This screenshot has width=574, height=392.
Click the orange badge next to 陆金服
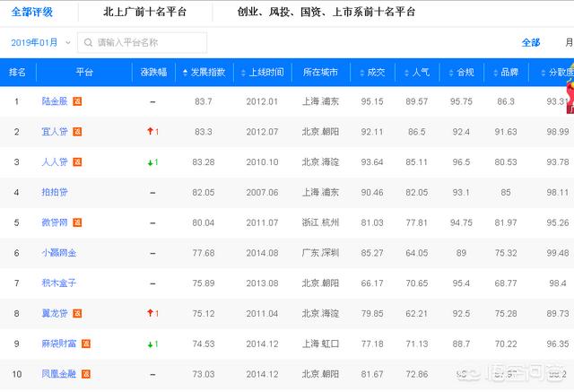(x=77, y=101)
